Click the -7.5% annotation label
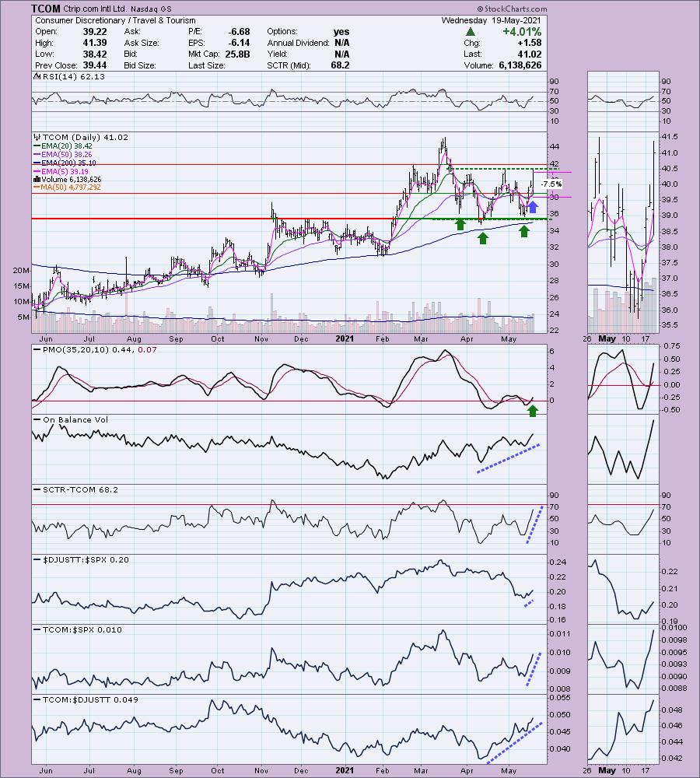 pyautogui.click(x=551, y=184)
